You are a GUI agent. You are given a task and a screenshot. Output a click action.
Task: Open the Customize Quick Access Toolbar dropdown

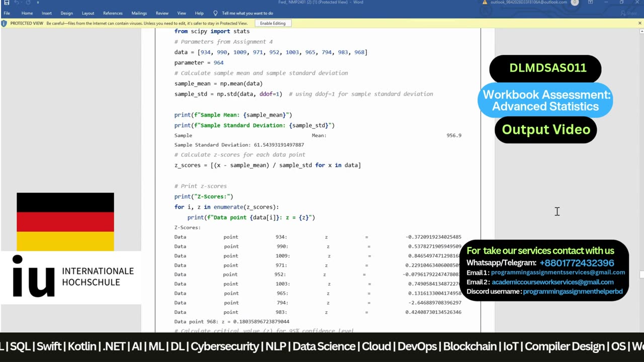38,3
